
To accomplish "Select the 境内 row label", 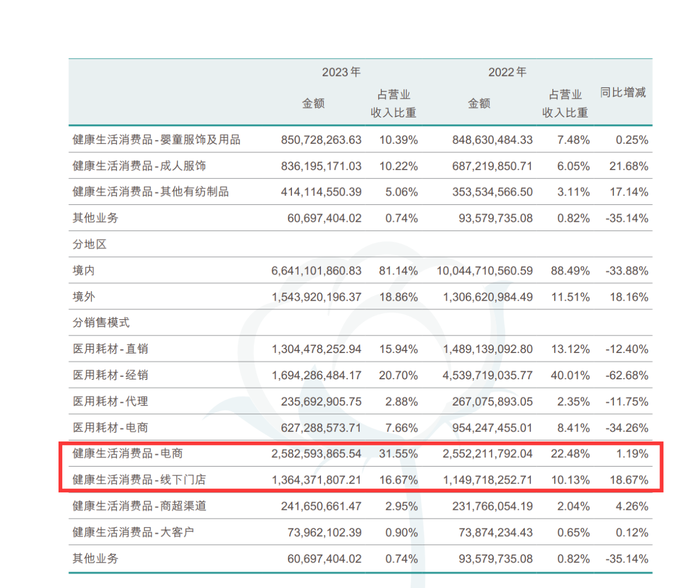I will click(84, 271).
